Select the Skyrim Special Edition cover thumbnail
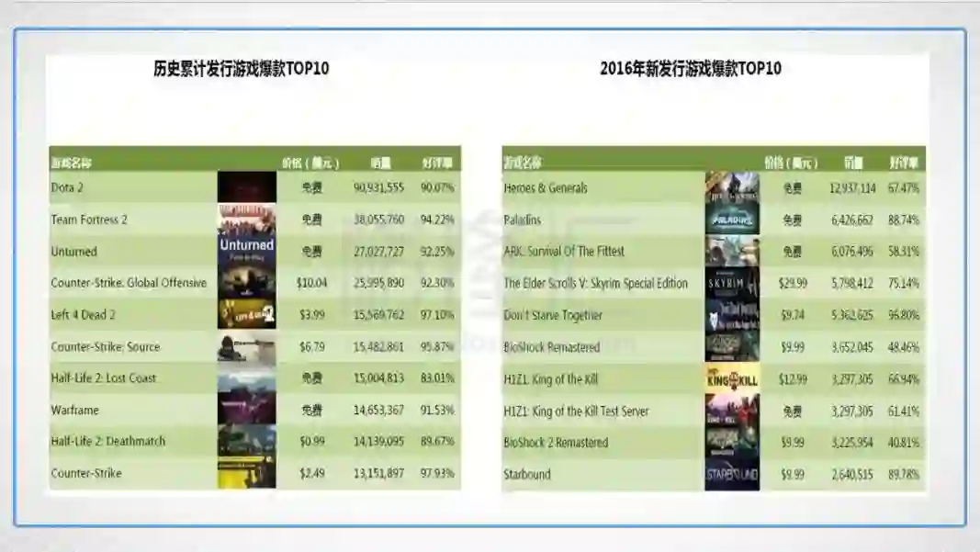The height and width of the screenshot is (552, 980). click(732, 283)
